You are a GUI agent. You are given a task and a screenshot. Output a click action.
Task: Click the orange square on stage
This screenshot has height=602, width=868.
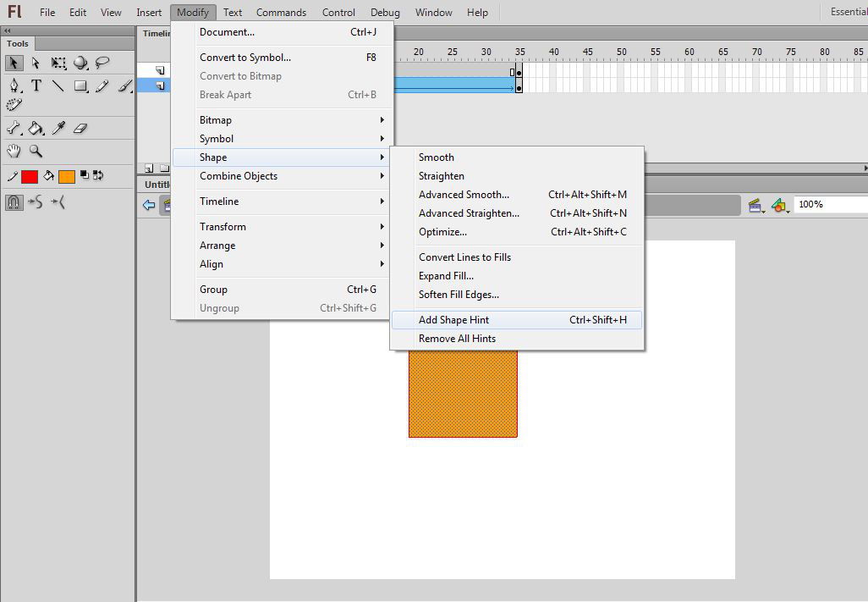[x=463, y=394]
